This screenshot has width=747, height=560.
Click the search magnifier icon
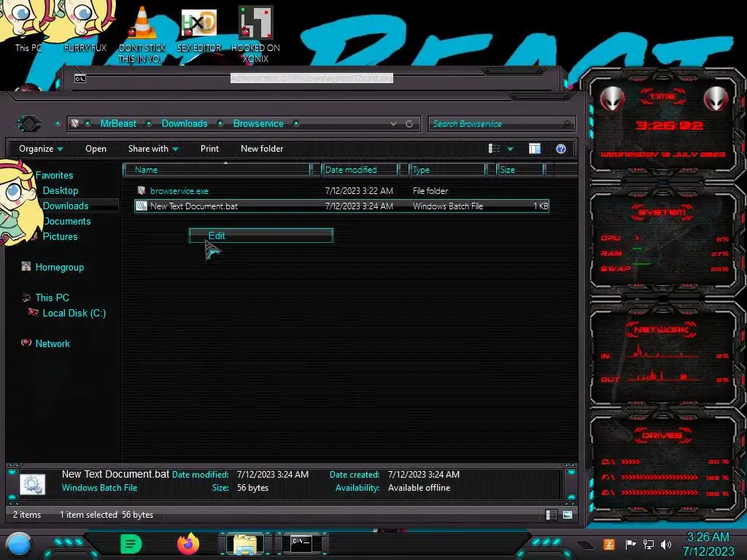click(566, 124)
